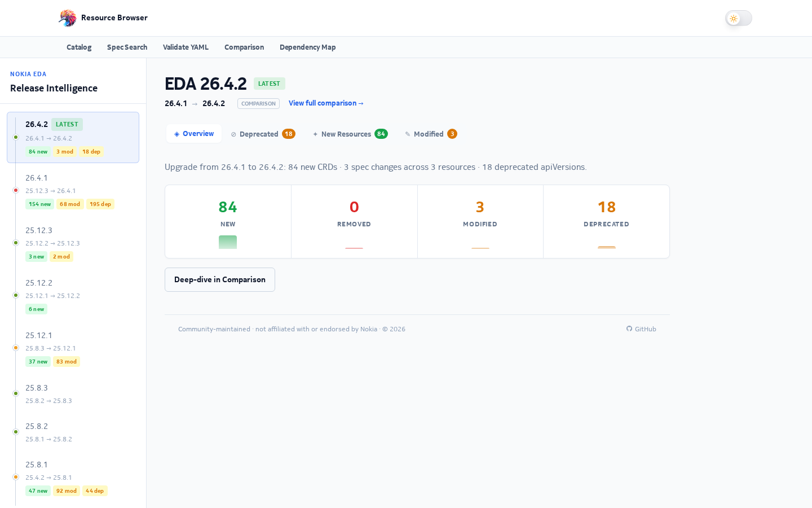
Task: Click the Deprecated tab circle-slash icon
Action: [233, 134]
